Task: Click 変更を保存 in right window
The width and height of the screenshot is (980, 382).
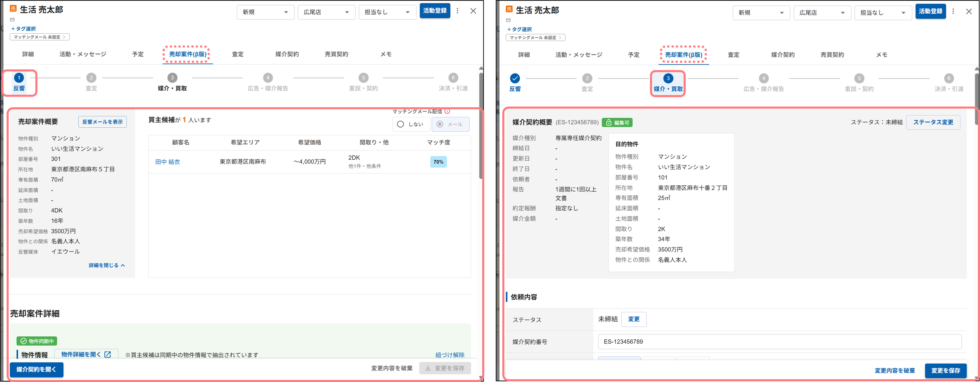Action: pos(945,371)
